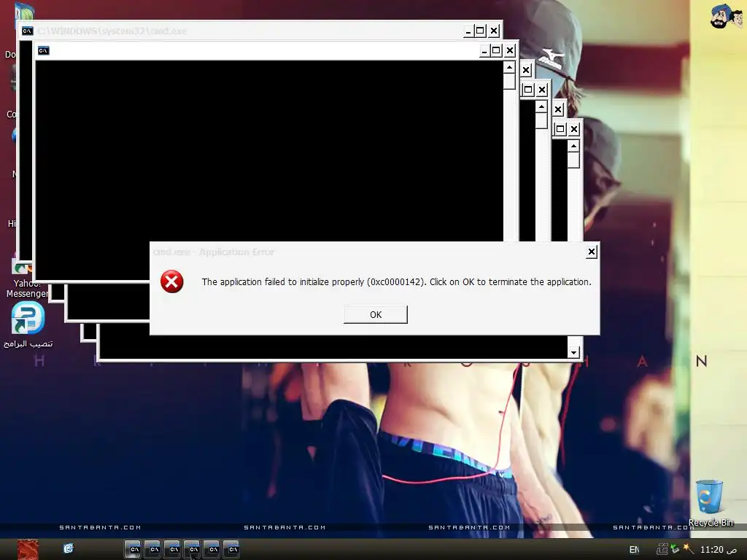Maximize the untitled front cmd window
747x560 pixels.
pyautogui.click(x=496, y=50)
